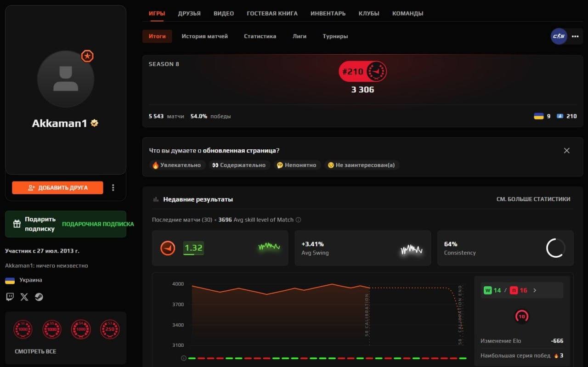Click the X (Twitter) social icon

pyautogui.click(x=24, y=297)
